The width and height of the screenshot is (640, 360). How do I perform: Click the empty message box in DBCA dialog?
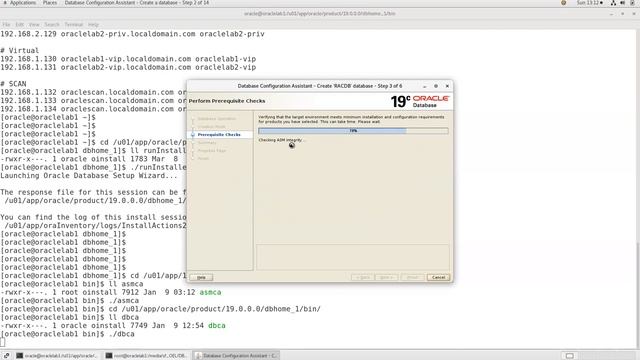353,257
